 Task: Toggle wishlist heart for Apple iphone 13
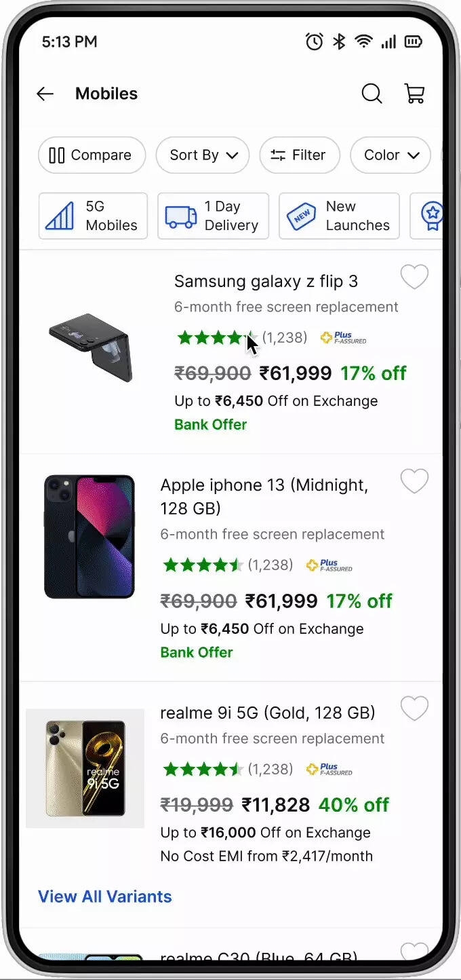point(414,481)
